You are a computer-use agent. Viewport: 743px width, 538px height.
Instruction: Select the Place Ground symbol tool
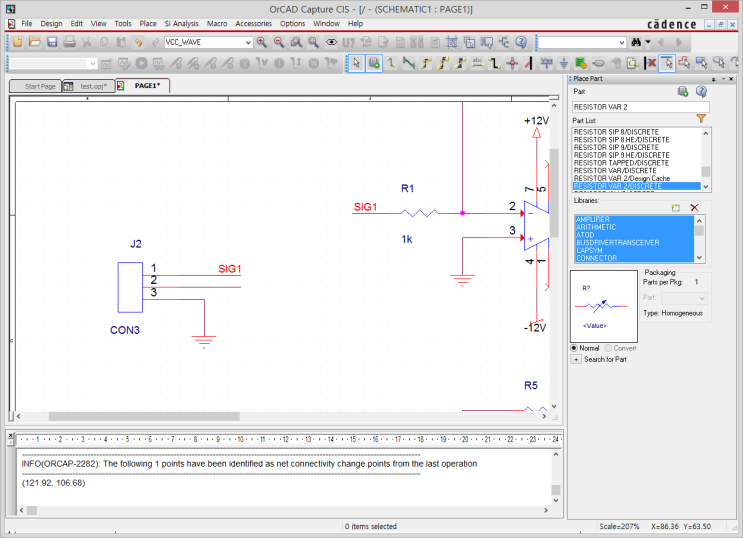564,63
